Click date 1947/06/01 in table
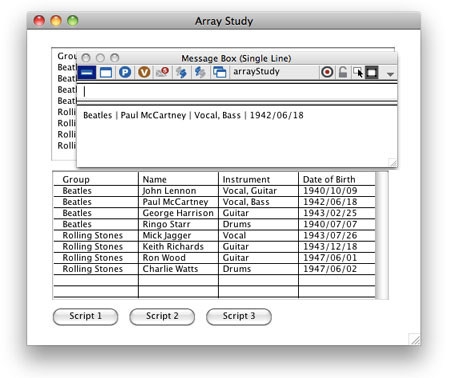The height and width of the screenshot is (378, 454). [337, 258]
